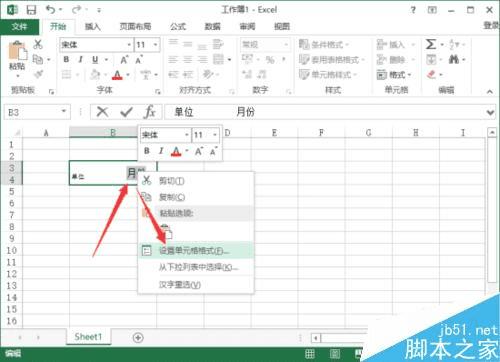Choose Format Cells from the context menu
Screen dimensions: 500x362
[196, 250]
